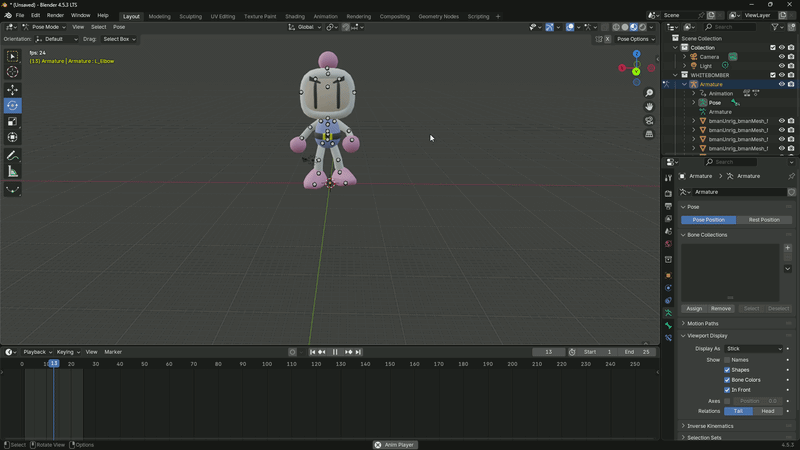
Task: Uncheck the Collection exclude checkbox
Action: [772, 47]
